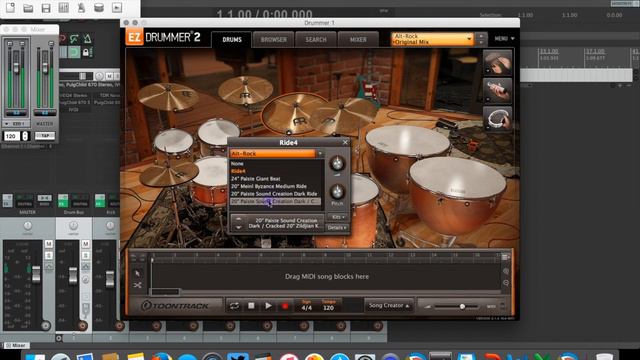Click the shaker percussion thumbnail
This screenshot has height=360, width=640.
pyautogui.click(x=497, y=90)
